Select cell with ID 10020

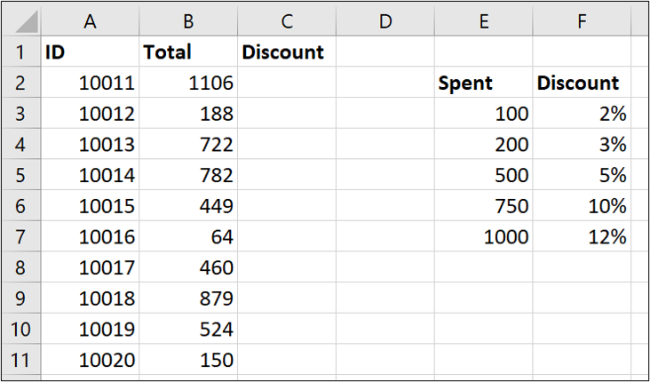click(90, 359)
